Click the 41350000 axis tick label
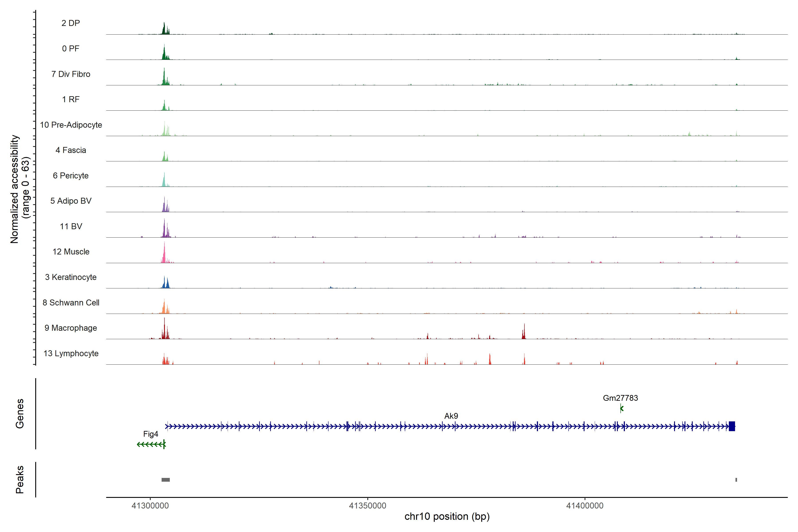 point(368,506)
